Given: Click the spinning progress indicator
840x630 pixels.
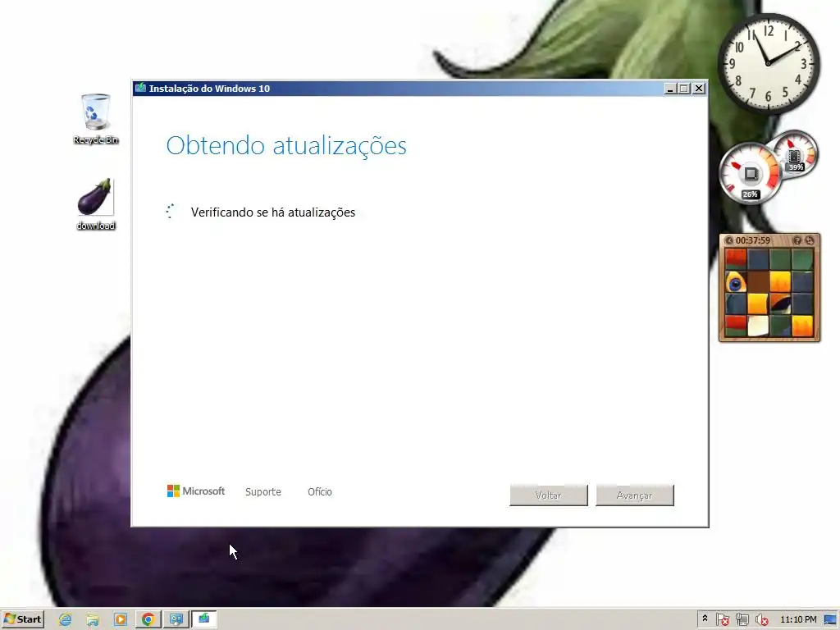Looking at the screenshot, I should [171, 212].
